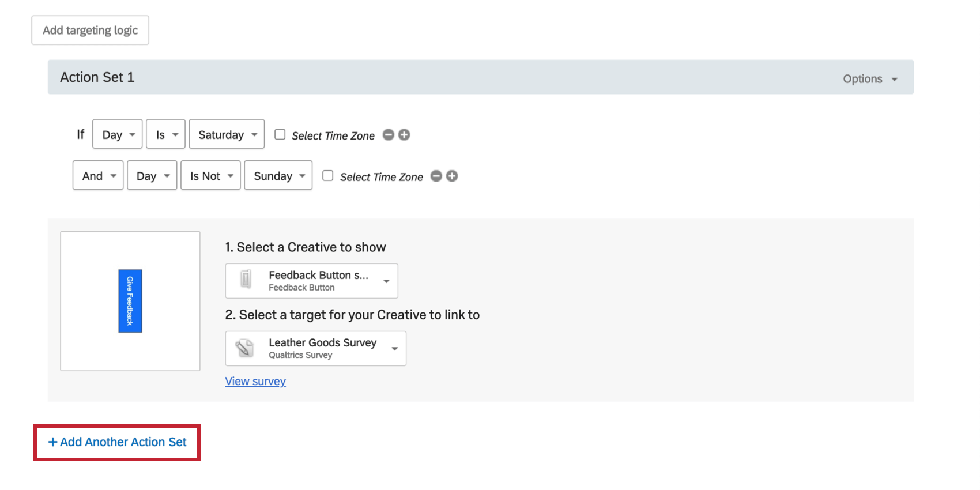Viewport: 980px width, 490px height.
Task: Click the Give Feedback creative preview thumbnail
Action: click(130, 301)
